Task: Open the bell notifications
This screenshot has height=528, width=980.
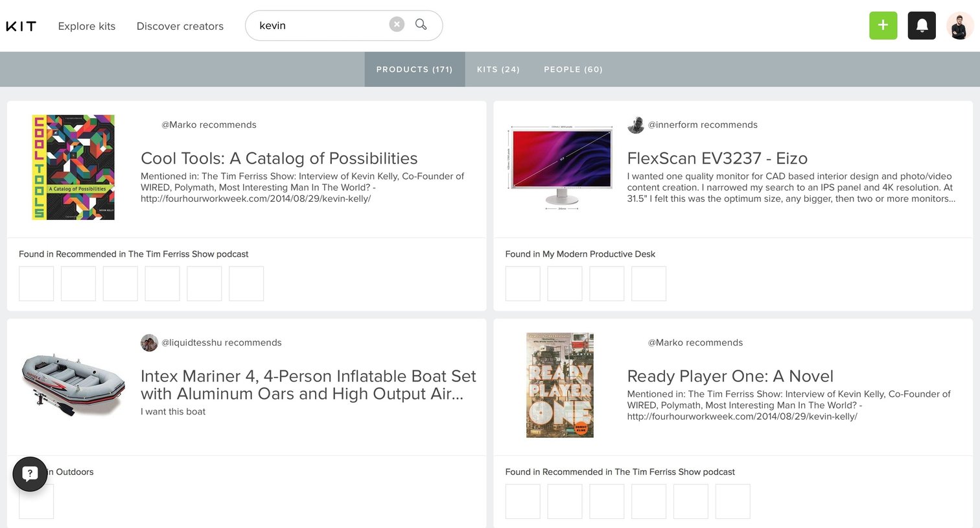Action: 922,25
